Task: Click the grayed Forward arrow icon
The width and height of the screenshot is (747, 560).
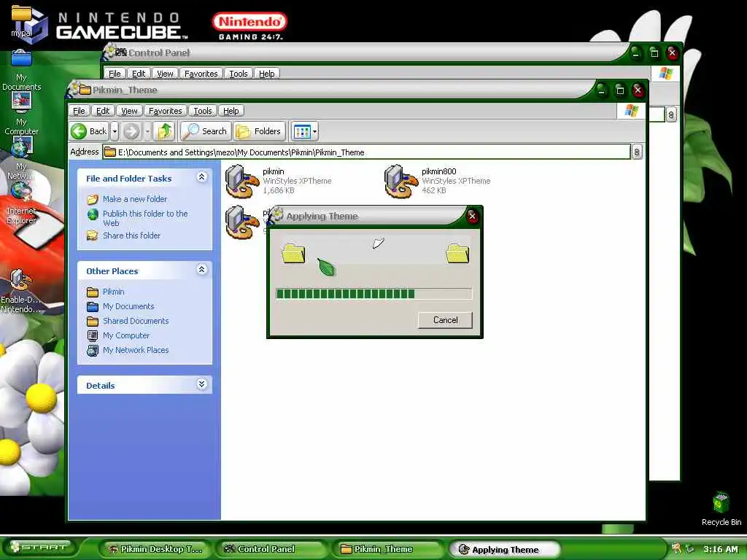Action: coord(131,131)
